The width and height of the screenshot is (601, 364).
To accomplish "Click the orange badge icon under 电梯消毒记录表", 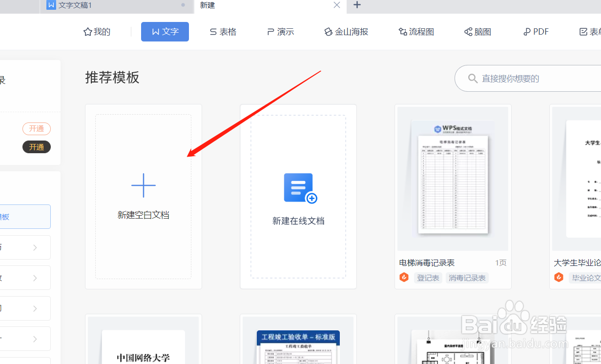I will click(x=404, y=278).
